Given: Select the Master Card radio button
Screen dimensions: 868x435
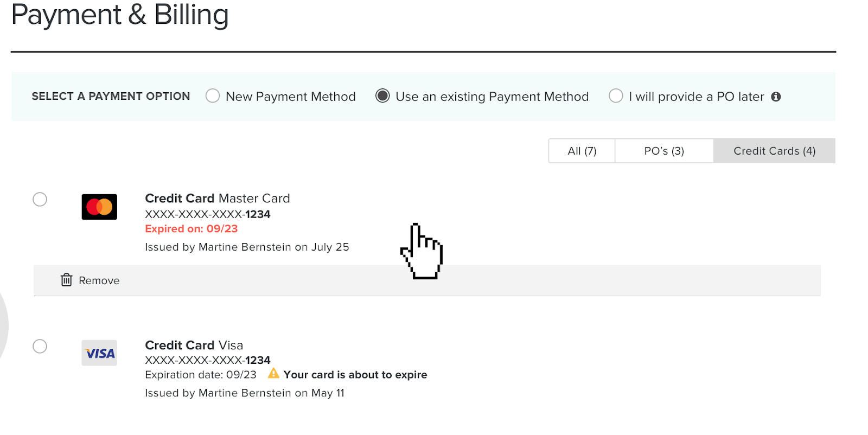Looking at the screenshot, I should (x=40, y=199).
